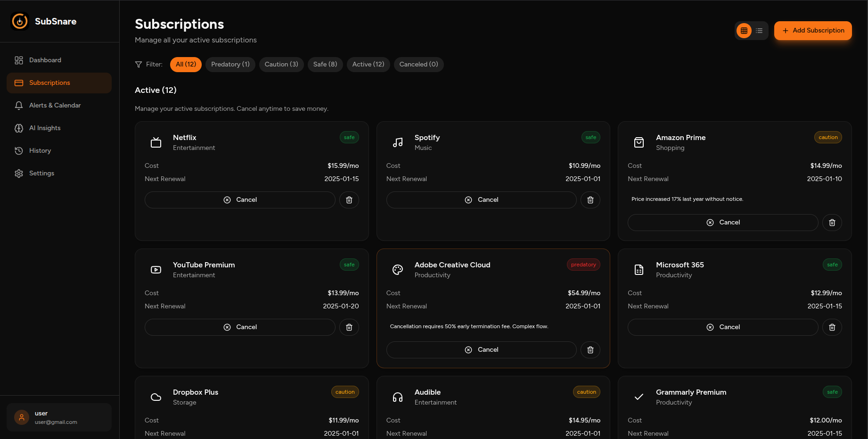The image size is (868, 439).
Task: Switch to grid view
Action: pyautogui.click(x=744, y=31)
